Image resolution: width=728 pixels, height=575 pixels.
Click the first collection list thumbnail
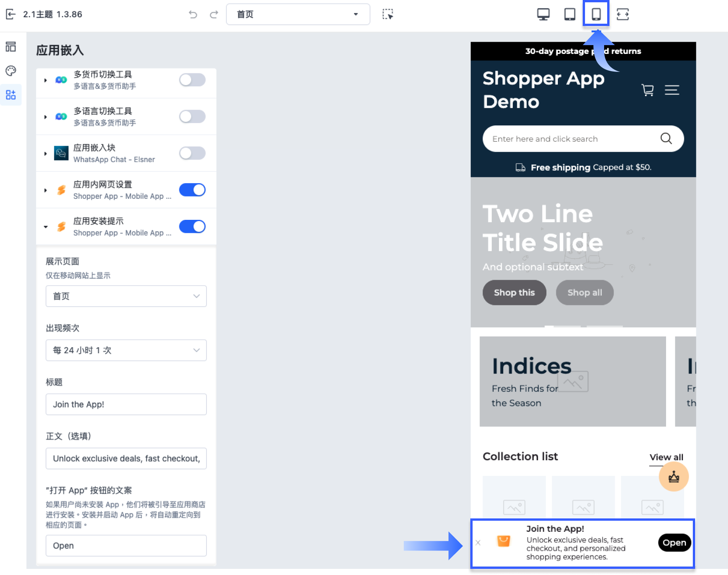(514, 497)
